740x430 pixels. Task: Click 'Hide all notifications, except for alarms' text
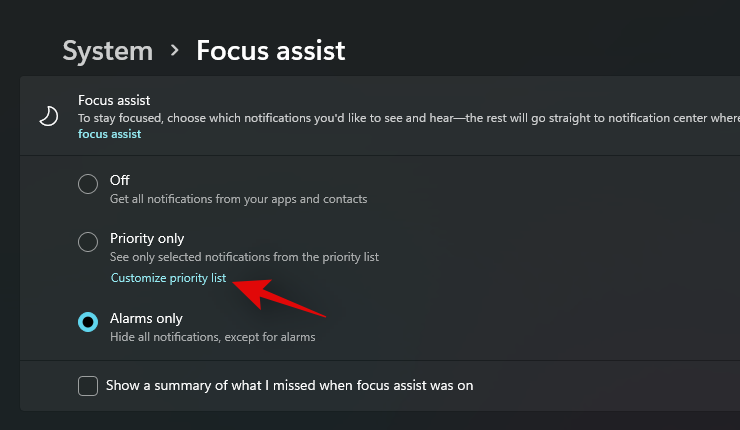click(212, 337)
